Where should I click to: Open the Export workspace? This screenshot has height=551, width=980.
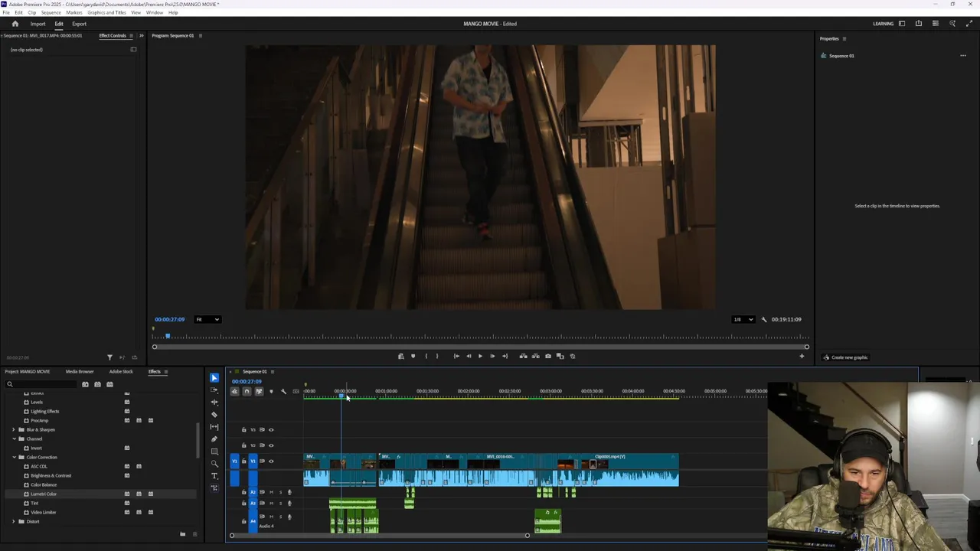click(79, 24)
